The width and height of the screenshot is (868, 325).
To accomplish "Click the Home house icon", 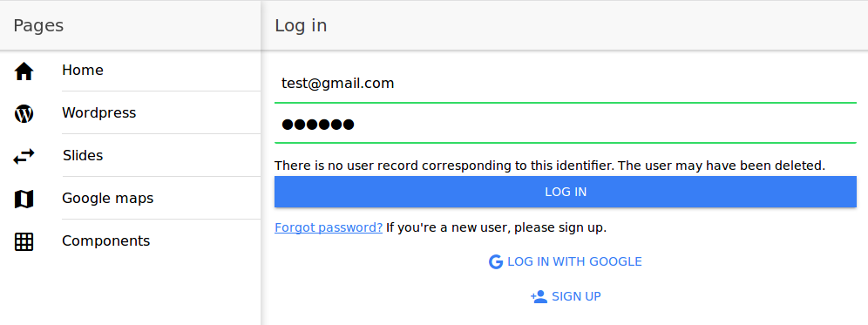I will tap(24, 71).
